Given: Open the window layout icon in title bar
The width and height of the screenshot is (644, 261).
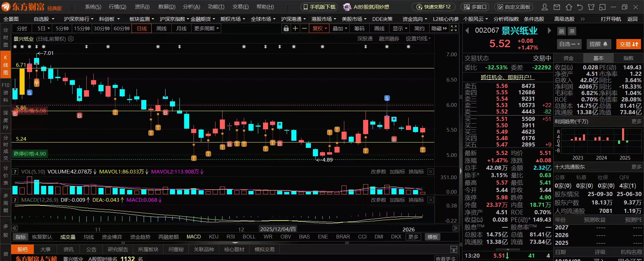Looking at the screenshot, I should point(603,7).
